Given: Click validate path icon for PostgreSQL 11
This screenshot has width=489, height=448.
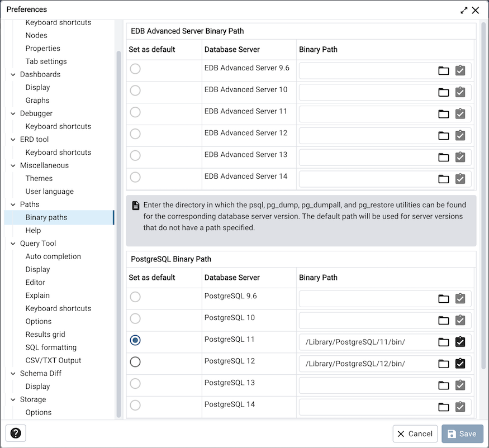Looking at the screenshot, I should (x=460, y=342).
